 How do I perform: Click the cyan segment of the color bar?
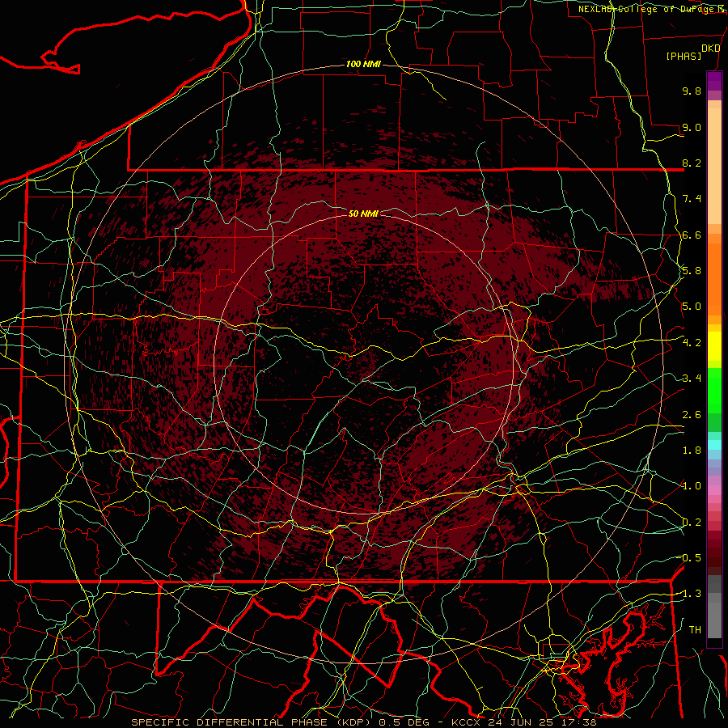pos(714,445)
